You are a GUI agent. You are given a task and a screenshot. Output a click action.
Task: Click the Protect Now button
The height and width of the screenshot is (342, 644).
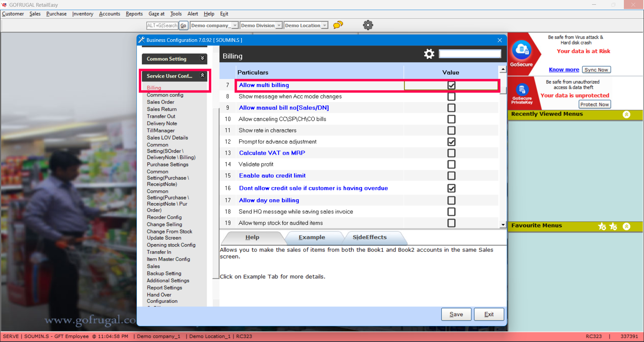pyautogui.click(x=594, y=105)
